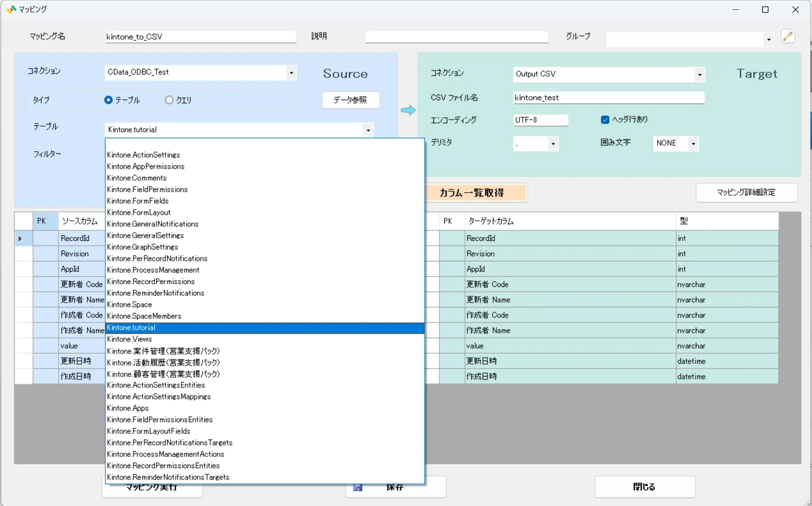Open the デリミタ dropdown
812x506 pixels.
coord(553,144)
